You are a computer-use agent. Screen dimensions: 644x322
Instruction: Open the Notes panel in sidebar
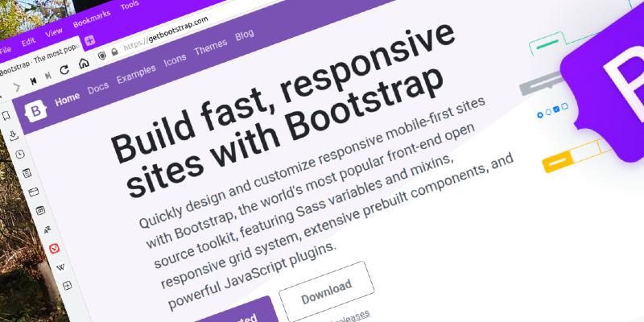[26, 172]
